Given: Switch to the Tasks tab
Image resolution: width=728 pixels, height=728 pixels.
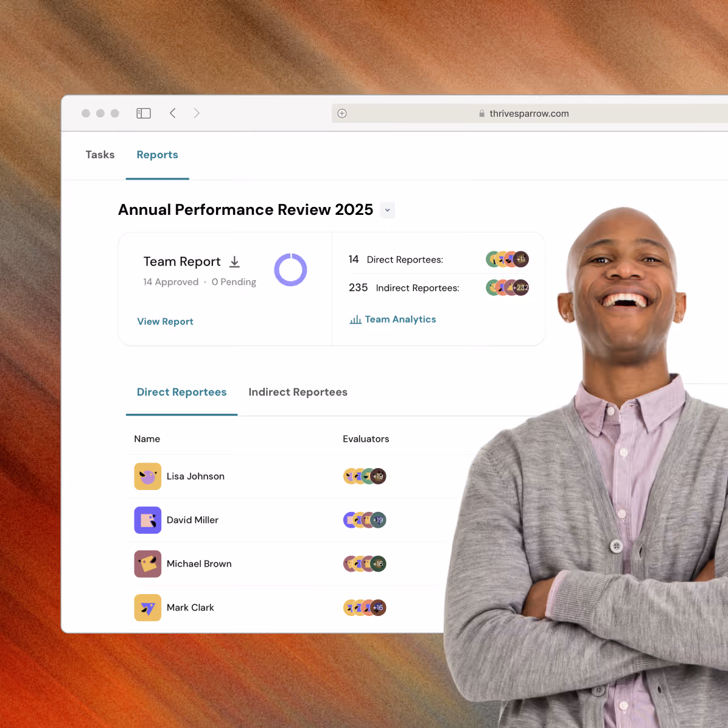Looking at the screenshot, I should pyautogui.click(x=100, y=155).
